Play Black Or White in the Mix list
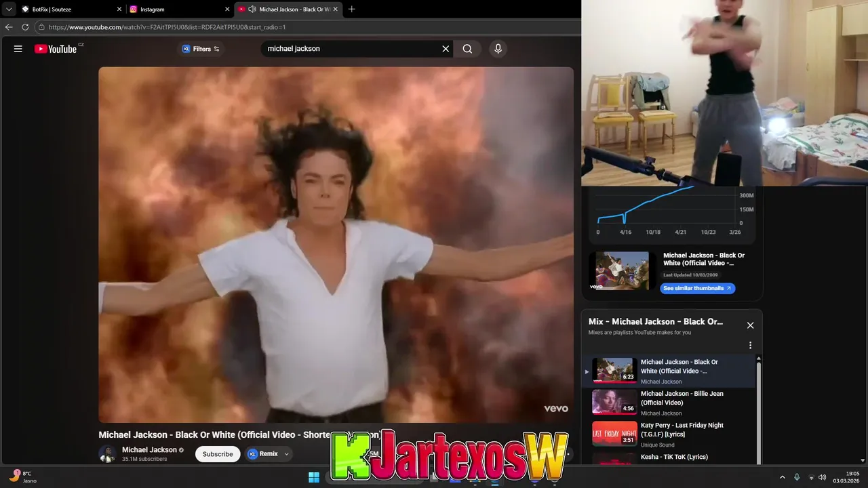The height and width of the screenshot is (488, 868). (668, 371)
